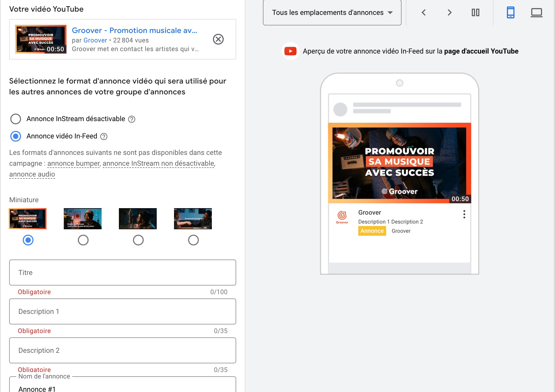Choose the second miniature radio button
This screenshot has height=392, width=555.
coord(83,240)
